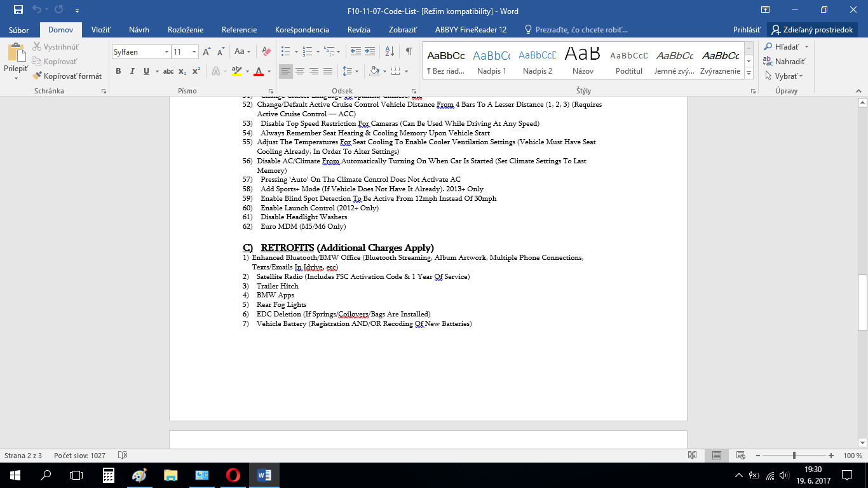
Task: Switch to the Referencie tab
Action: (x=239, y=30)
